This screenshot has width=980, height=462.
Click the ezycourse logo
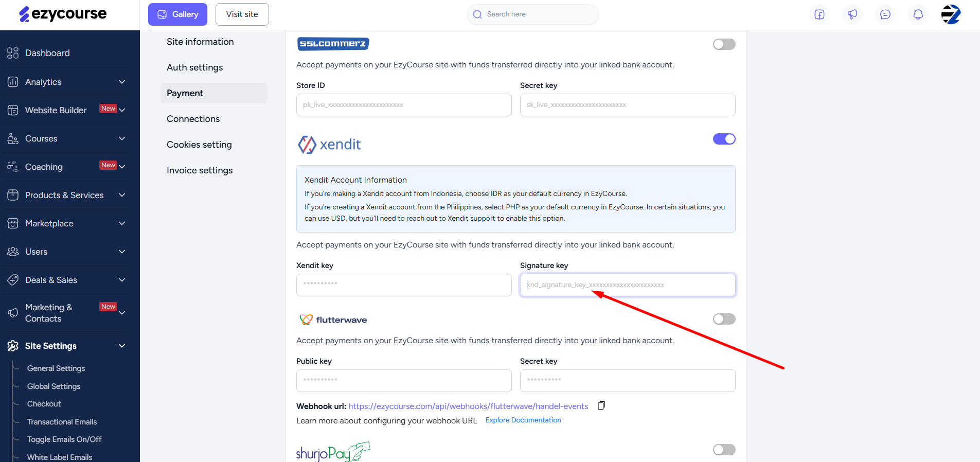[x=63, y=14]
